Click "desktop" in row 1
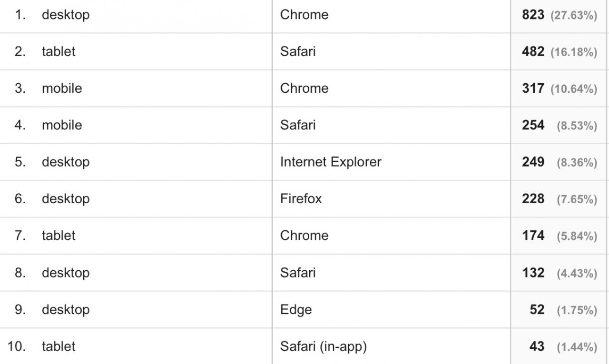The height and width of the screenshot is (364, 609). [65, 15]
